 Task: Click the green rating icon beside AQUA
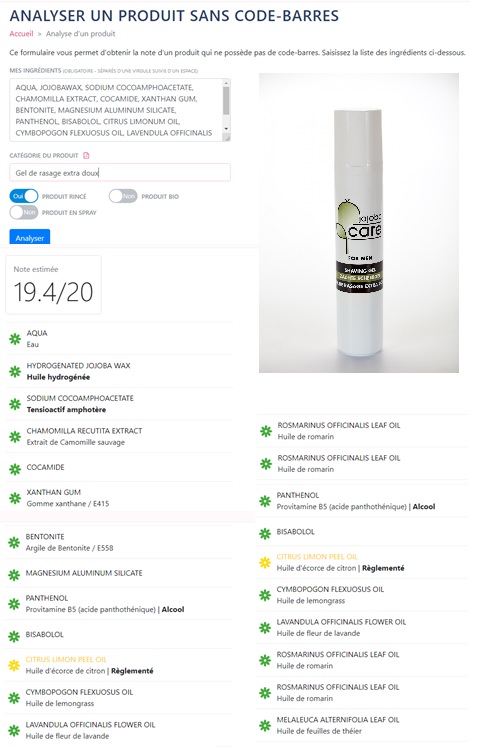(x=15, y=339)
